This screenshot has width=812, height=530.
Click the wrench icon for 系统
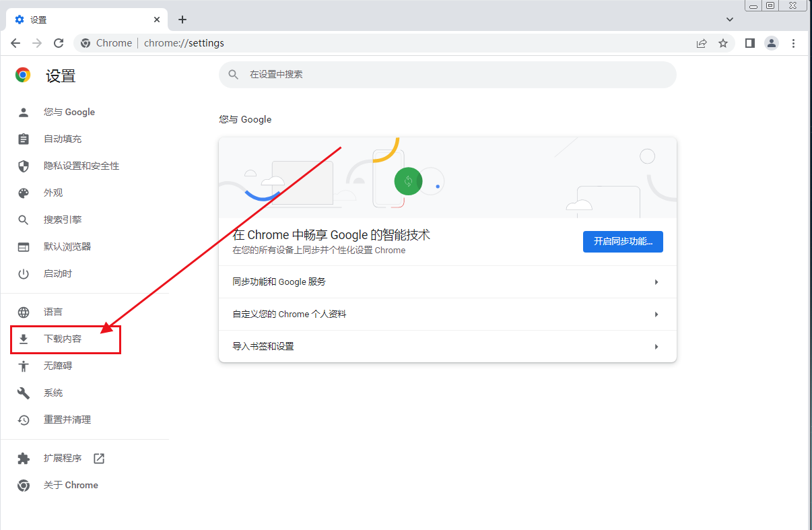24,393
